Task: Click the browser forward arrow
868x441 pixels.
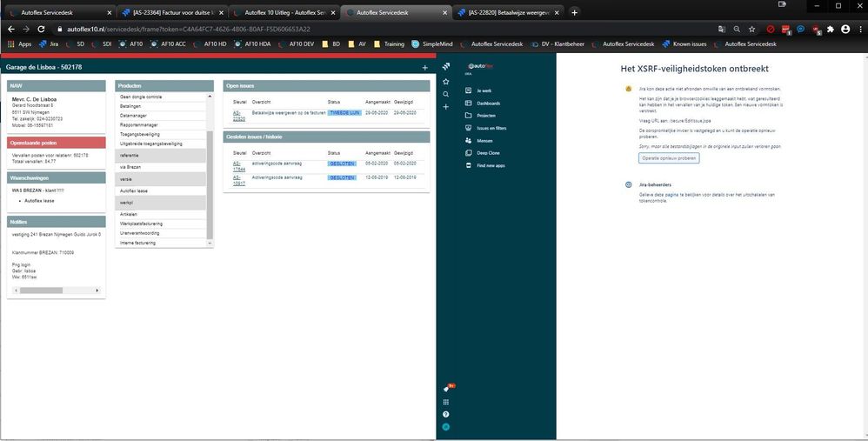Action: click(x=26, y=30)
